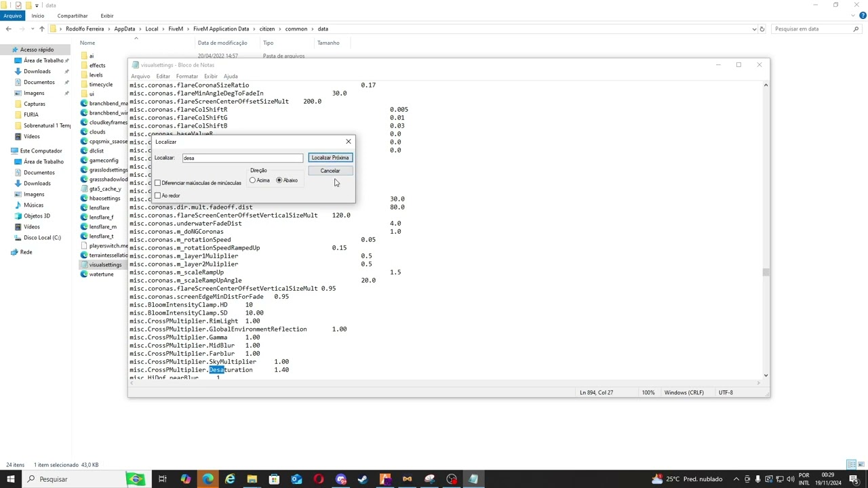Open Steam from the taskbar
Image resolution: width=868 pixels, height=488 pixels.
[x=363, y=479]
